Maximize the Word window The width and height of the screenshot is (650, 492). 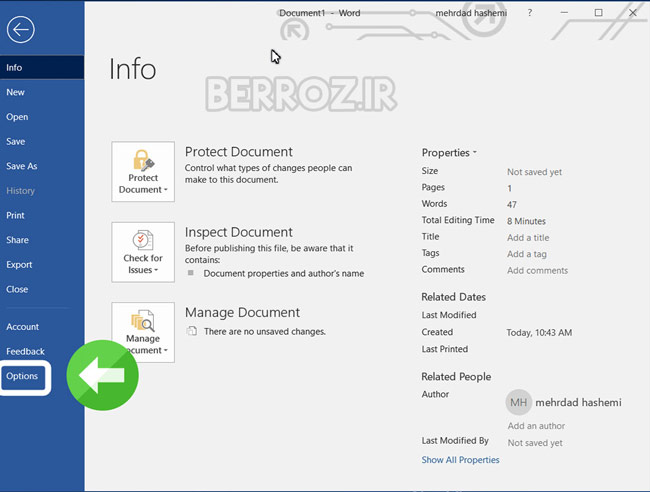pos(598,13)
